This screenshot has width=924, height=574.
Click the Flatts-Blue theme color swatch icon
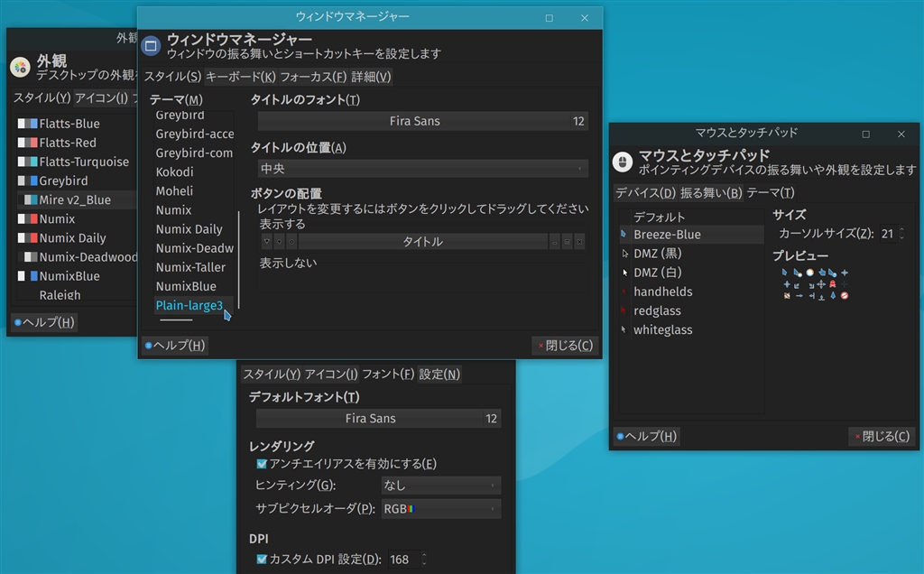point(27,123)
